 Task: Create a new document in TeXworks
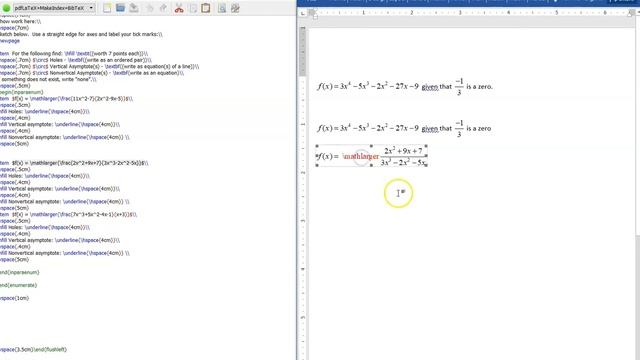click(x=107, y=8)
